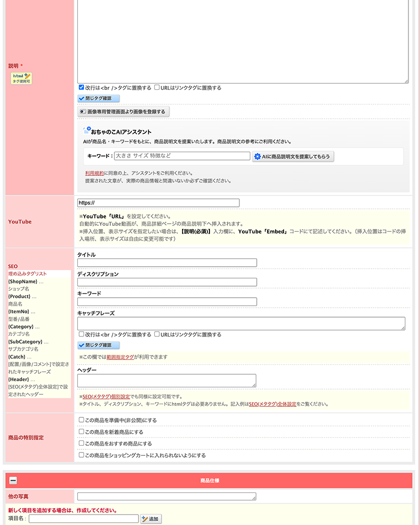This screenshot has width=420, height=525.
Task: Click AIに商品説明文を提案してもらう button
Action: click(x=293, y=156)
